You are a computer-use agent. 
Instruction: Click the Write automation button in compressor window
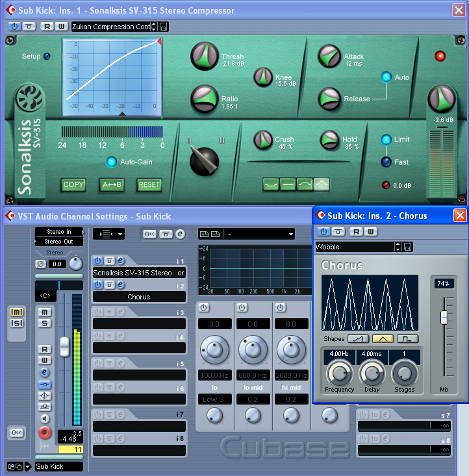pyautogui.click(x=61, y=27)
